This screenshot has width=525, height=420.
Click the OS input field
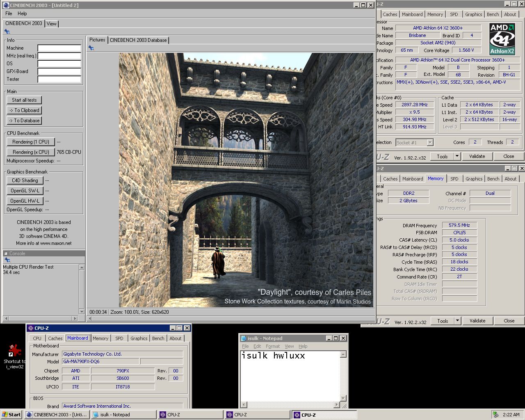59,64
